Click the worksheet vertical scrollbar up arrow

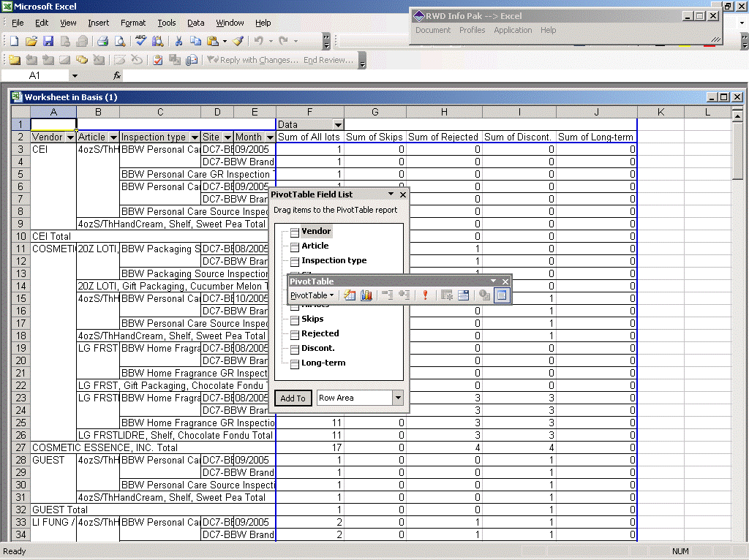737,116
